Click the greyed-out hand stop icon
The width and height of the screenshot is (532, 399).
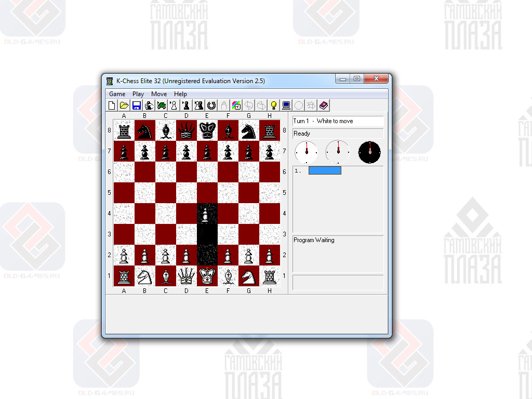[224, 105]
